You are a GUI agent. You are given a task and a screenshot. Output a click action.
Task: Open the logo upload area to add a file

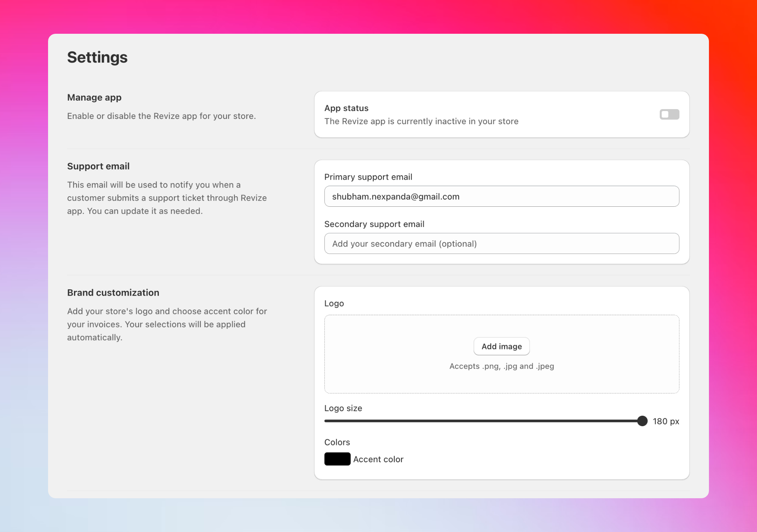point(501,346)
